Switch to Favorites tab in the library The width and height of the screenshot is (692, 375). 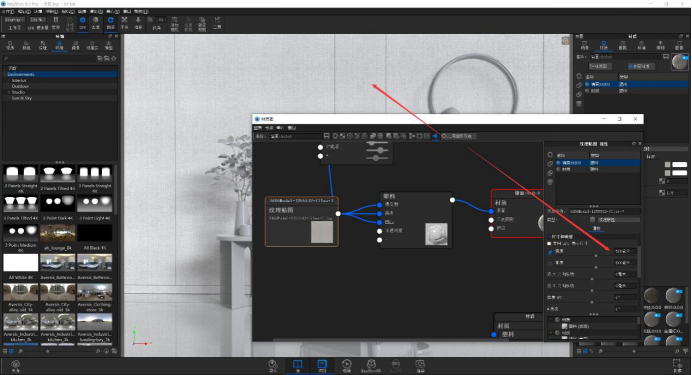[x=92, y=45]
